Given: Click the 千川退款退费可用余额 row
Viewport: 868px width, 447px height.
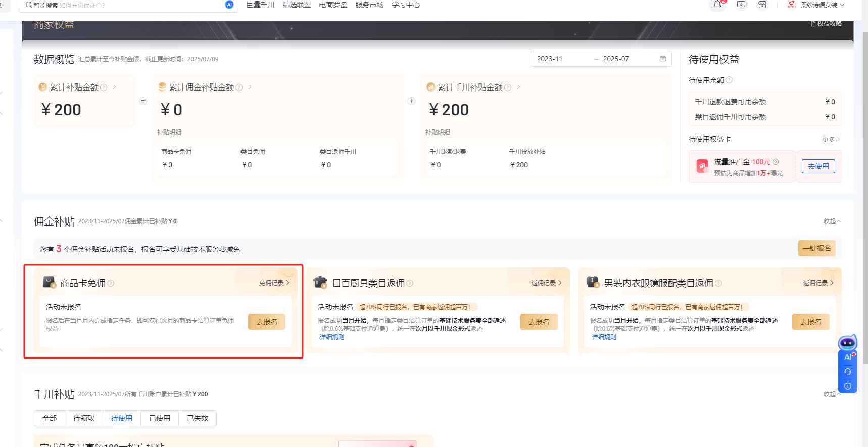Looking at the screenshot, I should (x=765, y=102).
